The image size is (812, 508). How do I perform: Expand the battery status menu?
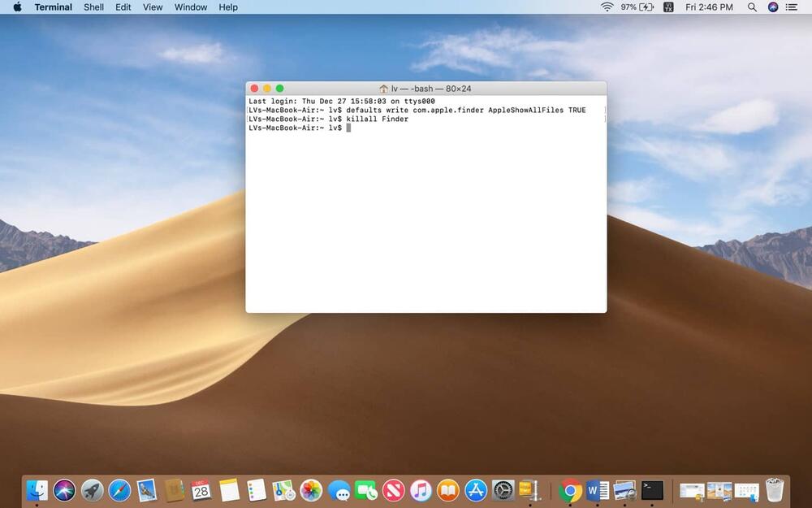pyautogui.click(x=646, y=7)
